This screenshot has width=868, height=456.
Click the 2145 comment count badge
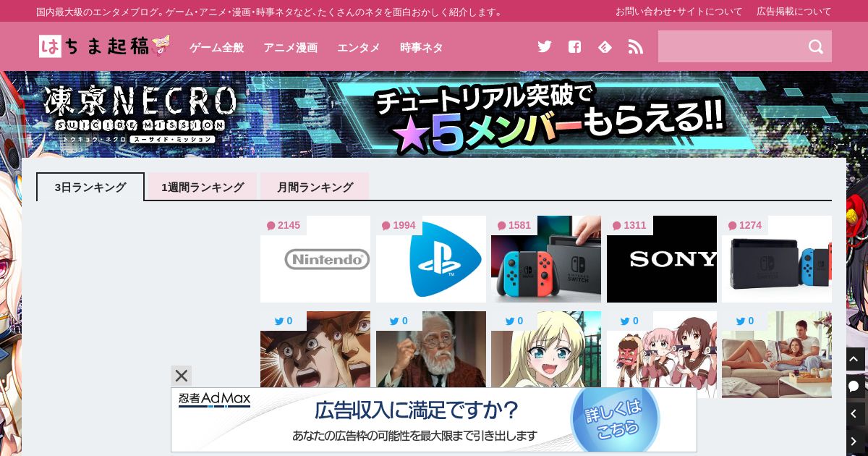pyautogui.click(x=283, y=225)
